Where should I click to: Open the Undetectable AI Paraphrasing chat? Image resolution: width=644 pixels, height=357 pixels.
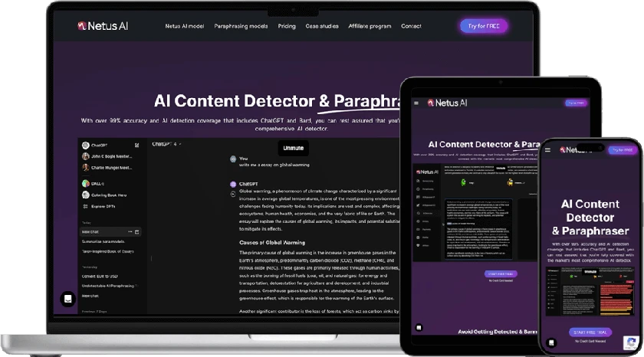click(x=110, y=286)
